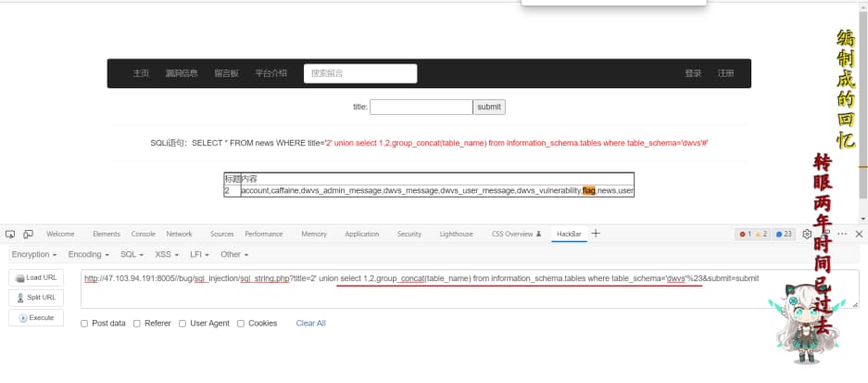Screen dimensions: 868x383
Task: Enable the Referer checkbox
Action: click(x=137, y=324)
